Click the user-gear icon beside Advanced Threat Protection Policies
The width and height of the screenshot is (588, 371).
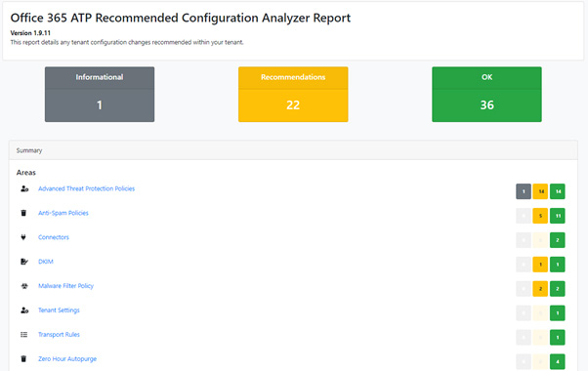coord(24,188)
